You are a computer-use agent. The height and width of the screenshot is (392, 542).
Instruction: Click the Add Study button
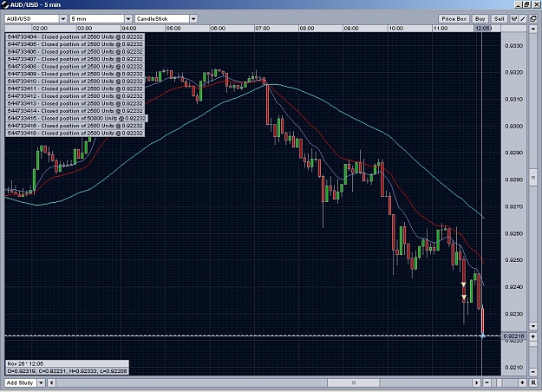(x=21, y=382)
